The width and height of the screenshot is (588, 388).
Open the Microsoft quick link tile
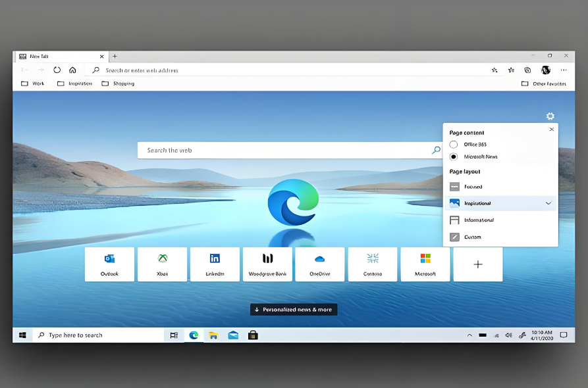point(425,264)
